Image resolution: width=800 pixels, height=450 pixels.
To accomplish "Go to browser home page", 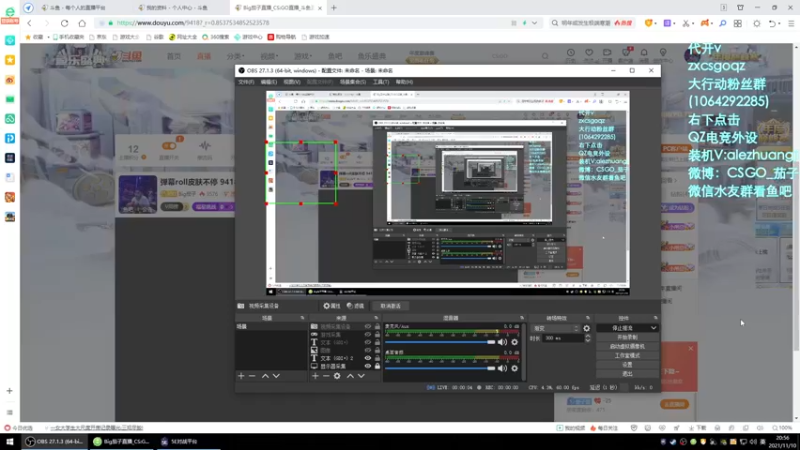I will point(82,23).
